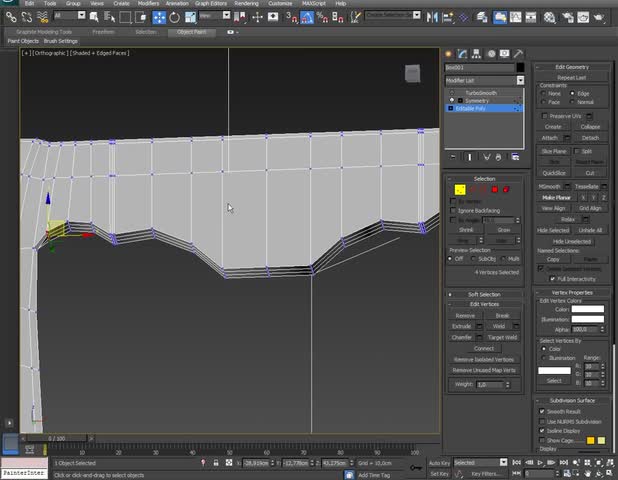
Task: Switch to the Freeform ribbon tab
Action: pos(104,32)
